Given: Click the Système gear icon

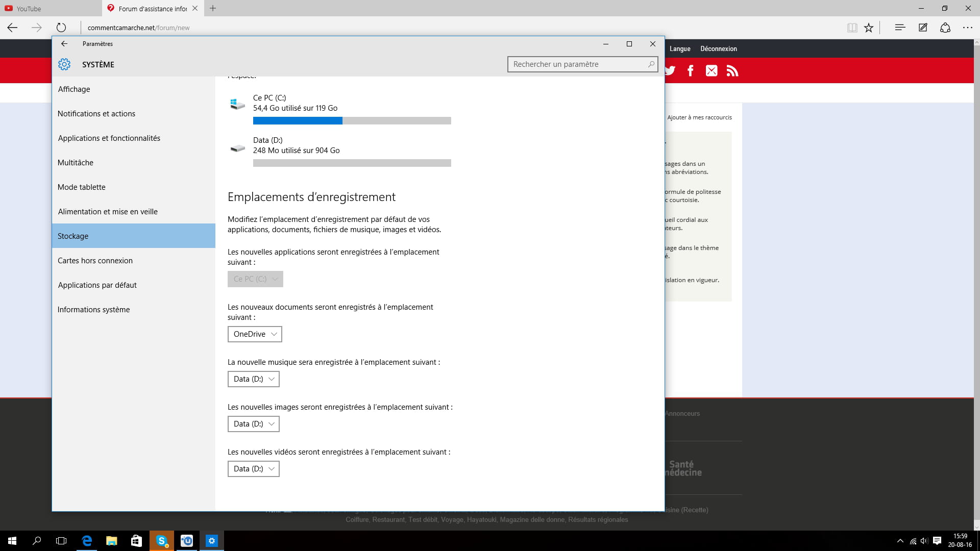Looking at the screenshot, I should 64,64.
